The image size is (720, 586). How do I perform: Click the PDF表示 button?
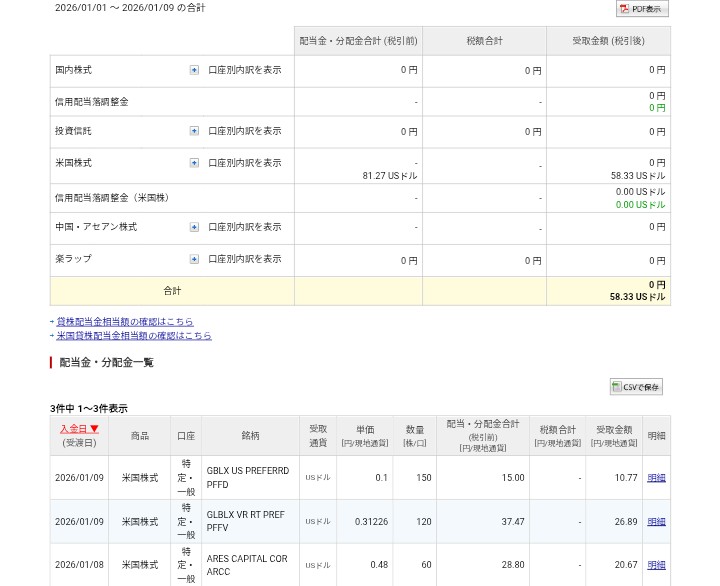(x=641, y=9)
